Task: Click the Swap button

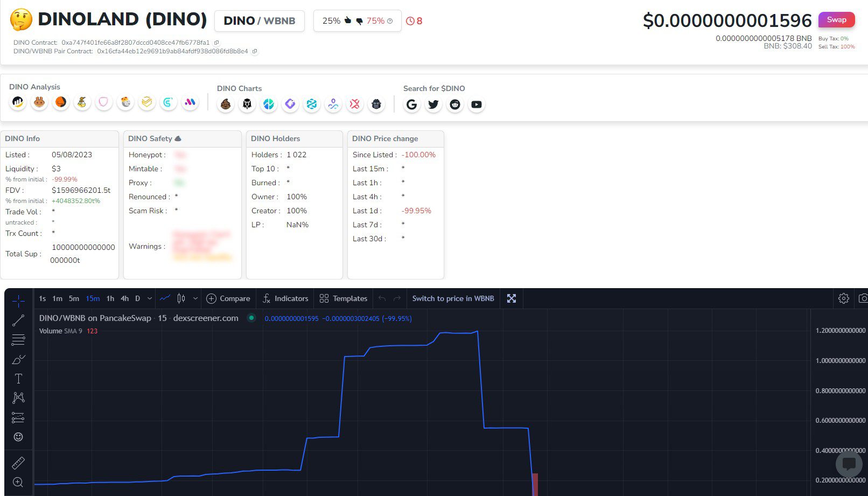Action: tap(836, 20)
